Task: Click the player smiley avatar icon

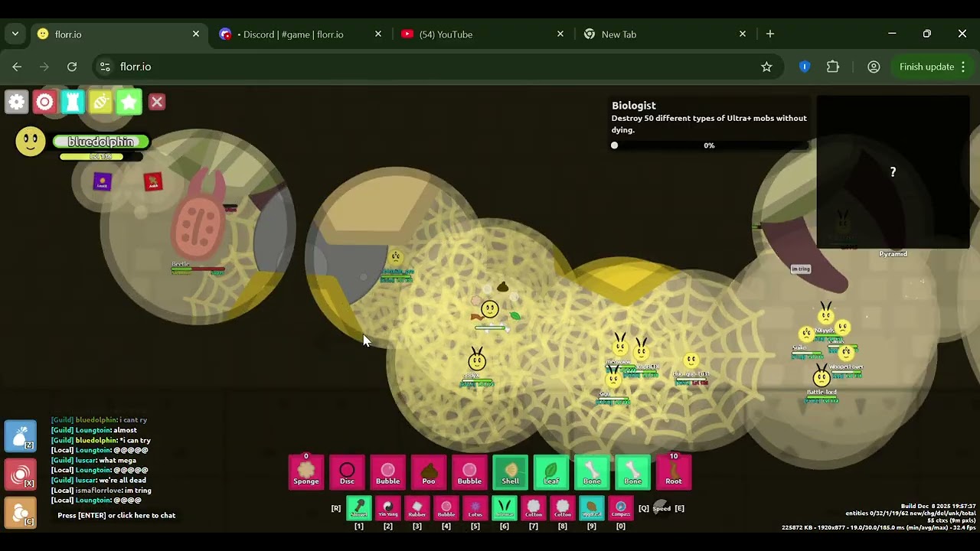Action: (x=31, y=142)
